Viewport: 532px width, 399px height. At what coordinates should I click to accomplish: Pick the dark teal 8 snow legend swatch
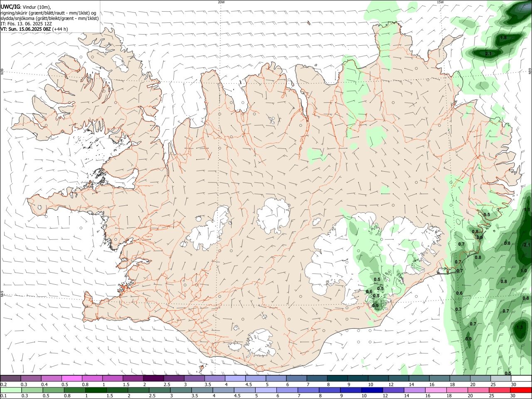(337, 379)
